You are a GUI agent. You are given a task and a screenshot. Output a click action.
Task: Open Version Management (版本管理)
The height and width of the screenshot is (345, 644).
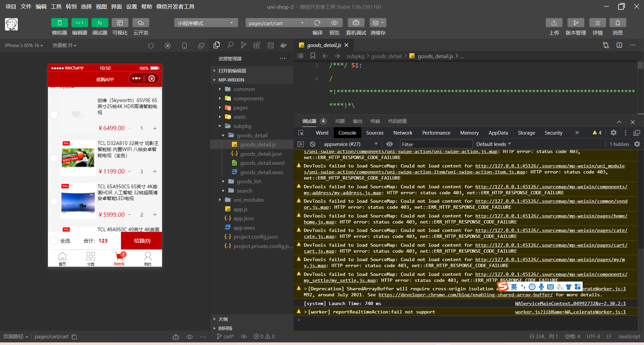576,23
